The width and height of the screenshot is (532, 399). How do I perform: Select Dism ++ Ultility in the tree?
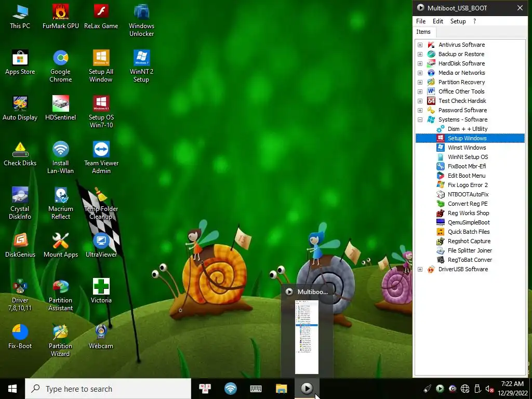tap(467, 129)
